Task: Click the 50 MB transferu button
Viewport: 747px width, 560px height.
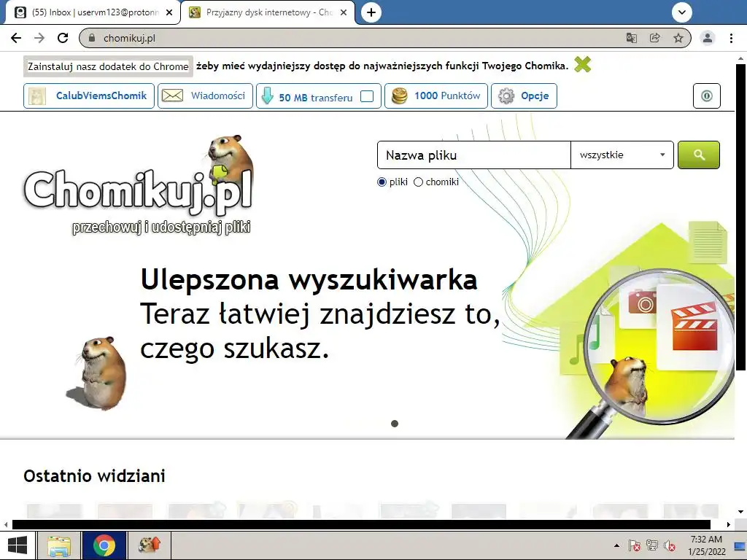Action: click(x=319, y=96)
